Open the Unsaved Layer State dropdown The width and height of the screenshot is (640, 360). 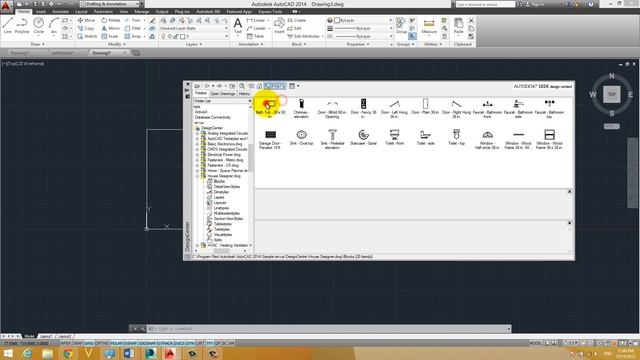pos(194,28)
